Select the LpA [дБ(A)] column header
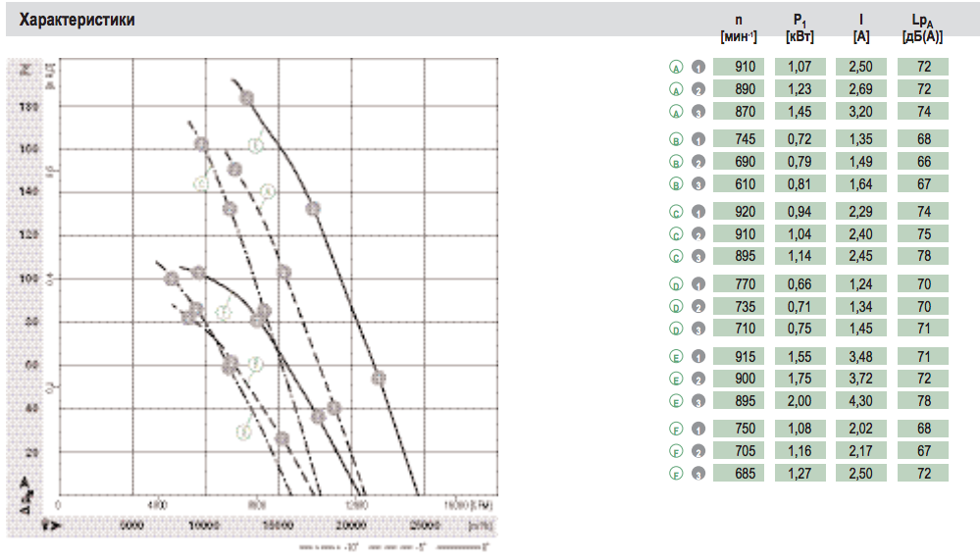Screen dimensions: 980x560 tap(922, 29)
